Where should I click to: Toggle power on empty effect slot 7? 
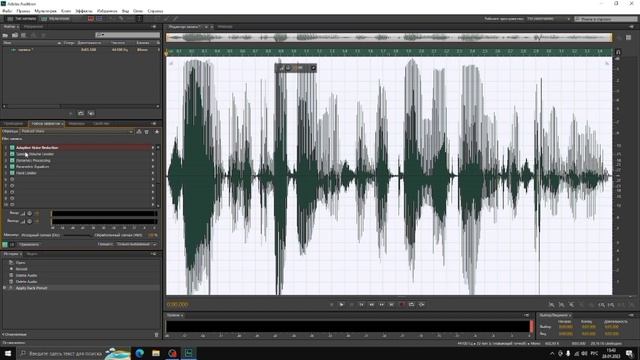pyautogui.click(x=12, y=186)
